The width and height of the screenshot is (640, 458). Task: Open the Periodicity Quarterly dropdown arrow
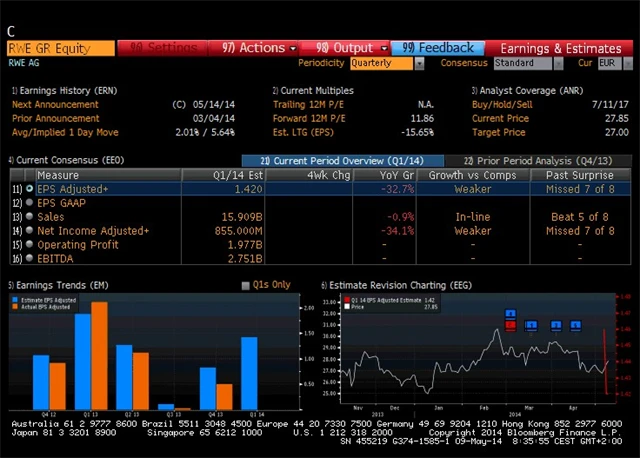coord(419,63)
